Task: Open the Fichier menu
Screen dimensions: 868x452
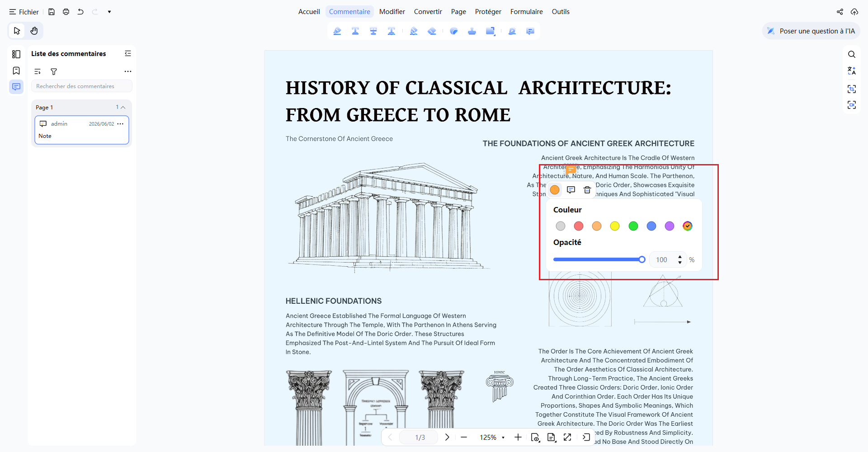Action: pos(24,12)
